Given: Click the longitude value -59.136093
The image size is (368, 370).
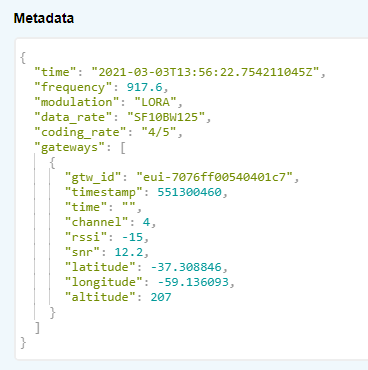Looking at the screenshot, I should pyautogui.click(x=193, y=282).
